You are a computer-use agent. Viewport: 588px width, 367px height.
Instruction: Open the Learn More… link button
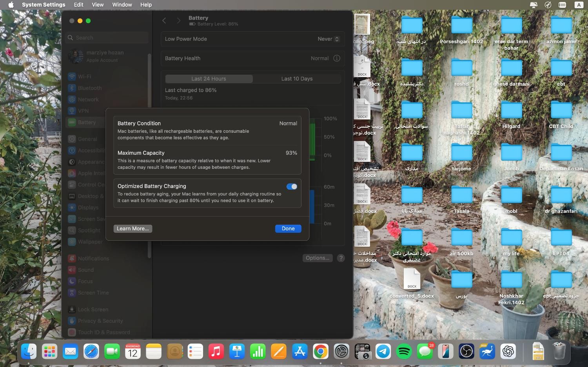coord(133,229)
